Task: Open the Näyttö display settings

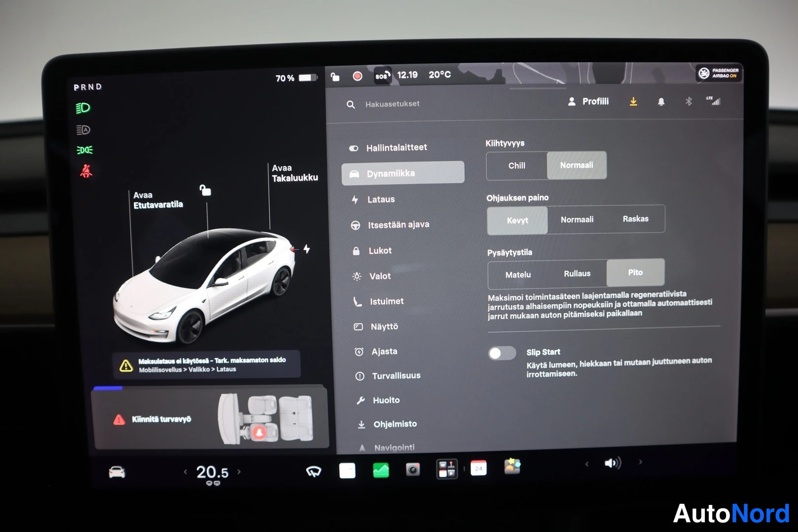Action: [x=376, y=327]
